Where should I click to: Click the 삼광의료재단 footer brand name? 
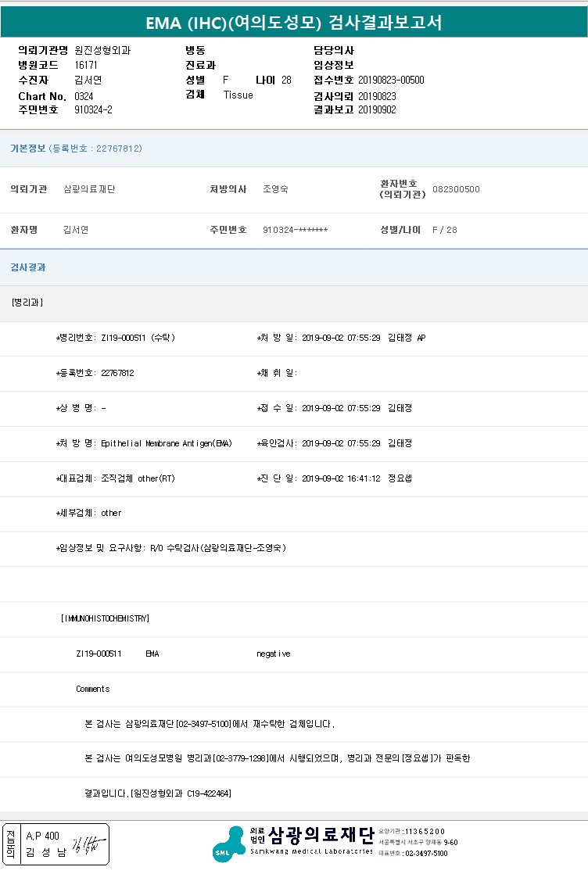(x=321, y=835)
